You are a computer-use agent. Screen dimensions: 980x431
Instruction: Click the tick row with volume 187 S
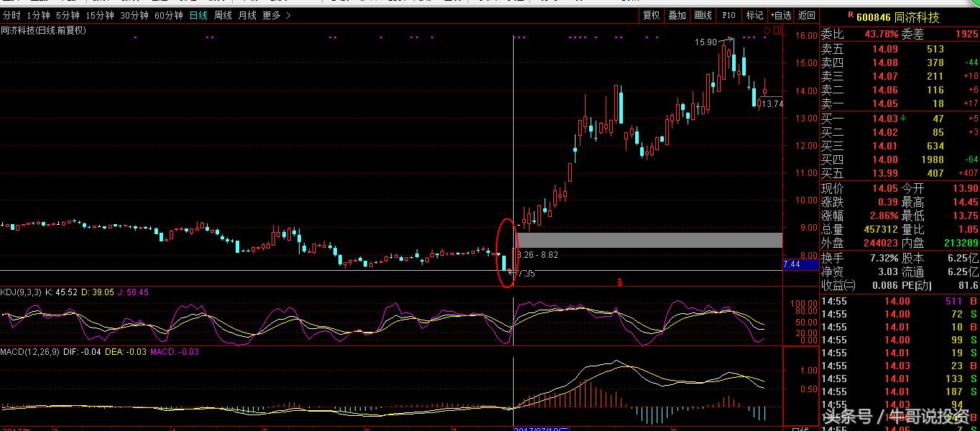click(x=900, y=391)
